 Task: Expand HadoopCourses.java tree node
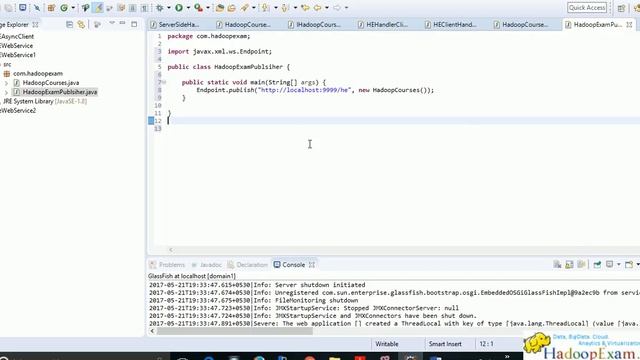[6, 83]
